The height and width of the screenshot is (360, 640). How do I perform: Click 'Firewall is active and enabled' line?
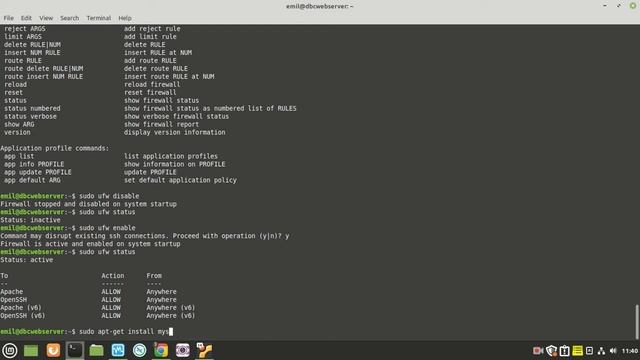90,244
